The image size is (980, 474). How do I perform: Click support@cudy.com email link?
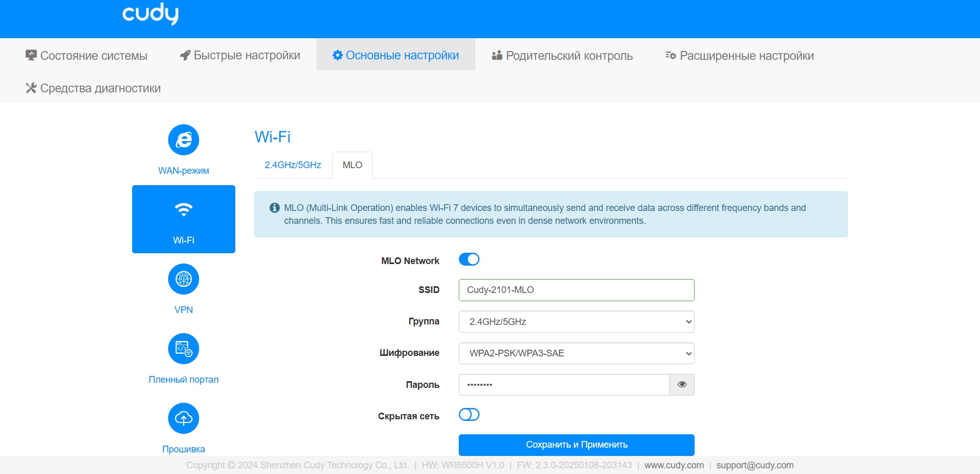tap(755, 465)
